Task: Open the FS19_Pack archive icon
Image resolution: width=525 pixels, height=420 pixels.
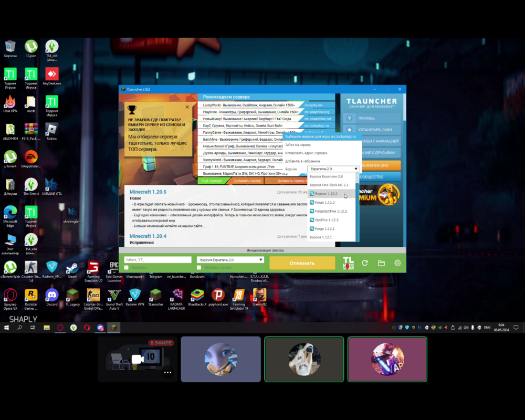Action: [x=31, y=132]
